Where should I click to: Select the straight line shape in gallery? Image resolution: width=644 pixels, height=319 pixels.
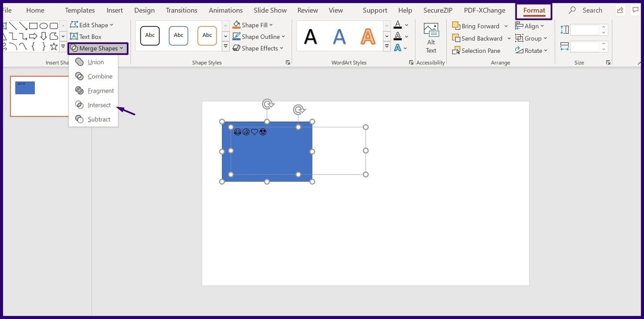(13, 26)
